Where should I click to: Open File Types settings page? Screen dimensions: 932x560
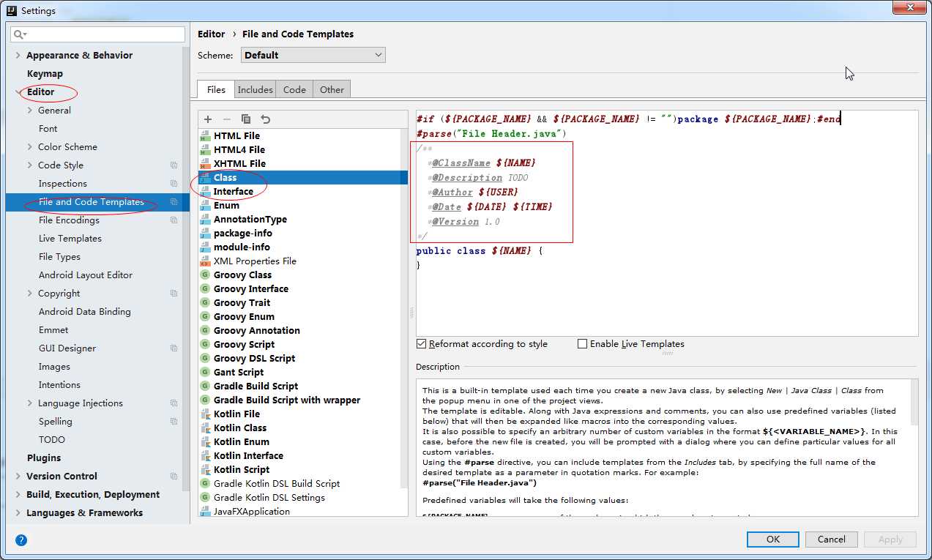(59, 256)
